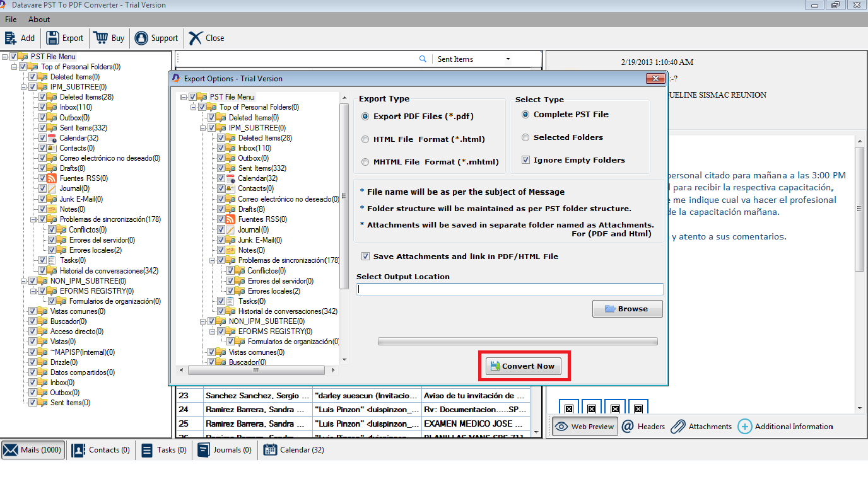868x484 pixels.
Task: Click the Calendar(32) icon in Export Options tree
Action: pyautogui.click(x=231, y=178)
